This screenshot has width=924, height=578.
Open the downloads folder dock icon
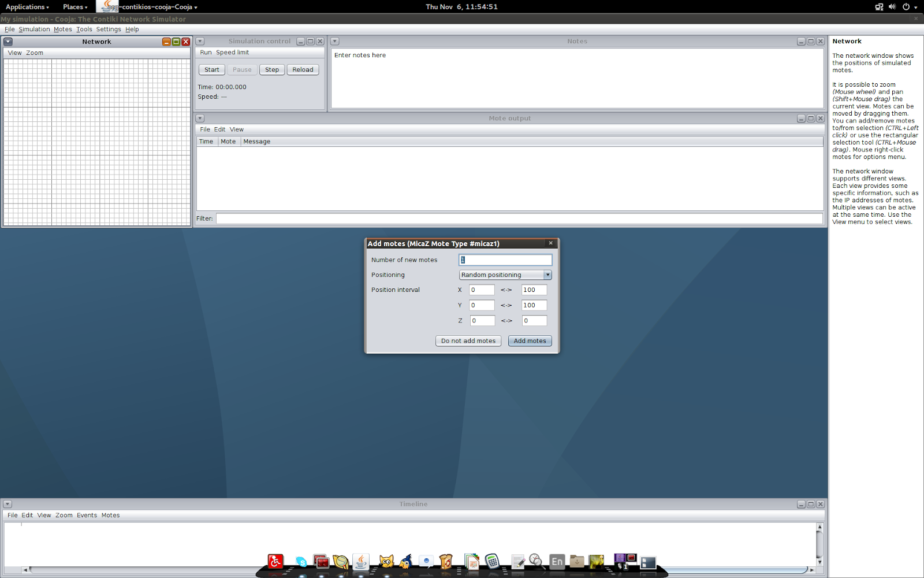pos(576,561)
